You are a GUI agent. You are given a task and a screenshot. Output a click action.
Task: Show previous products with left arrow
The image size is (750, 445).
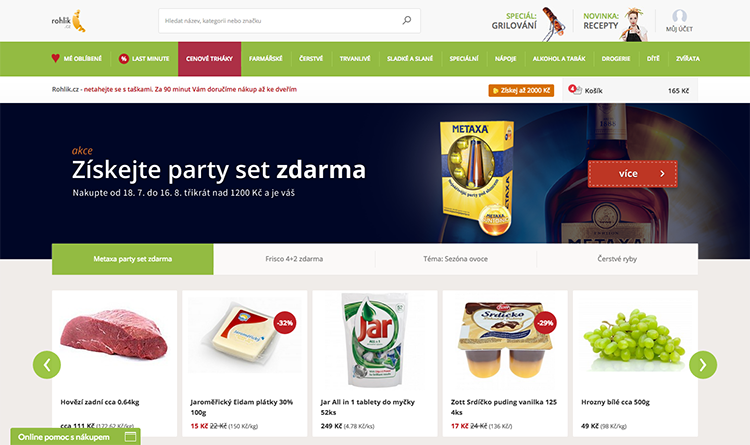pyautogui.click(x=47, y=365)
